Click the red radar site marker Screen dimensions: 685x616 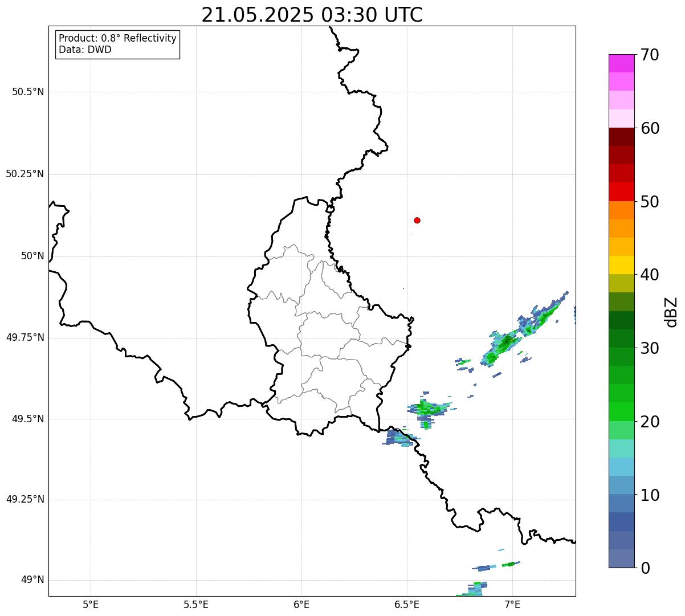point(417,220)
